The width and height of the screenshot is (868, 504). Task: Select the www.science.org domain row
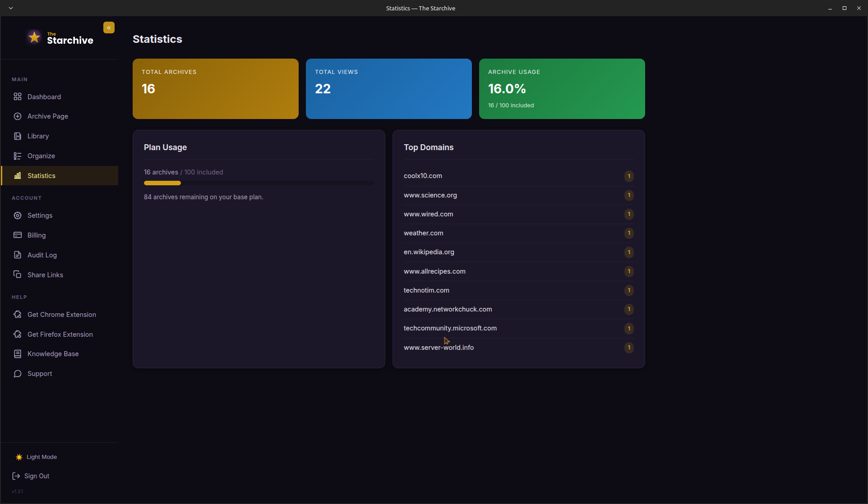point(519,195)
